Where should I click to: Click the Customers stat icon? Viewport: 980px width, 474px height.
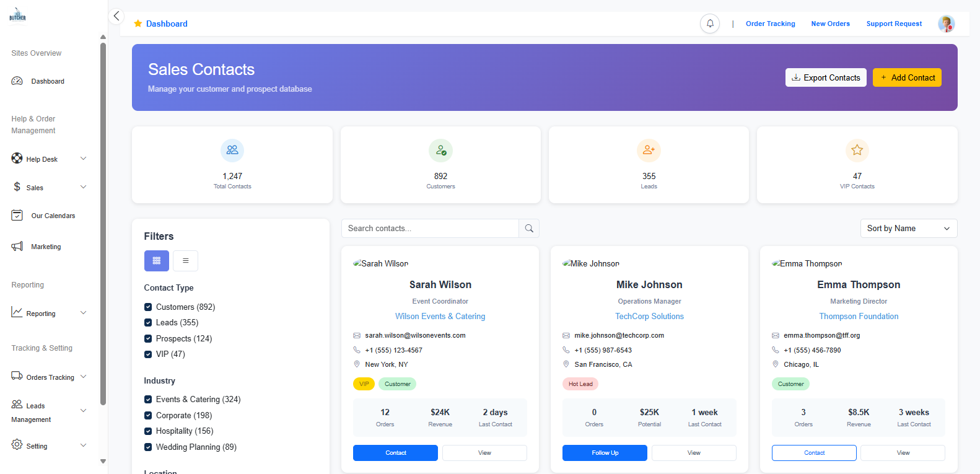pyautogui.click(x=440, y=150)
